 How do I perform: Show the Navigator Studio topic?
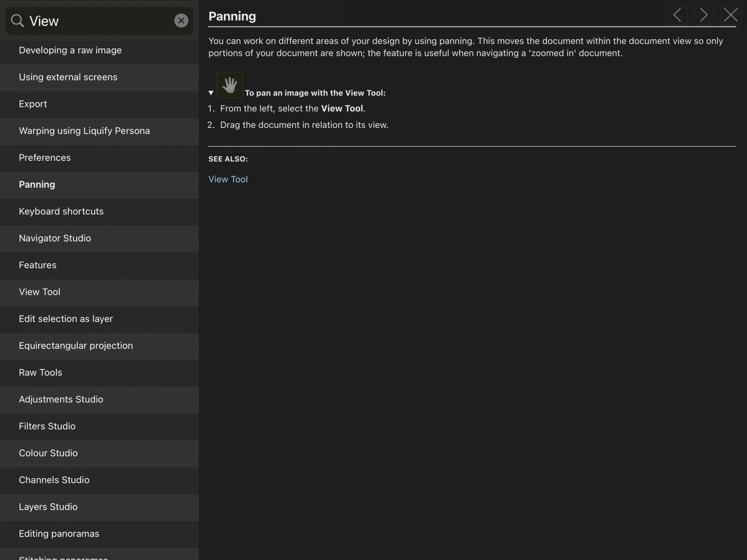(x=55, y=238)
